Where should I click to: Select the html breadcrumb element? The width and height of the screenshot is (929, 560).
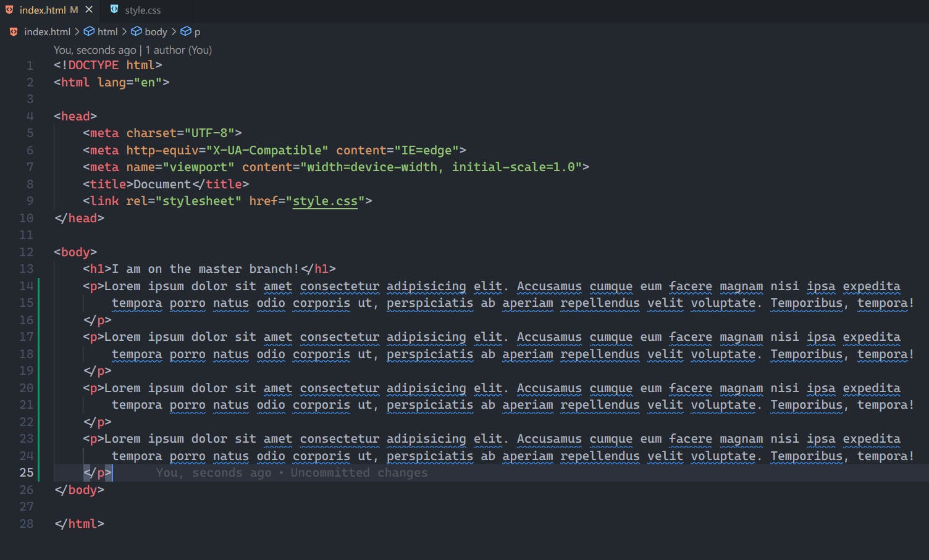[x=107, y=31]
